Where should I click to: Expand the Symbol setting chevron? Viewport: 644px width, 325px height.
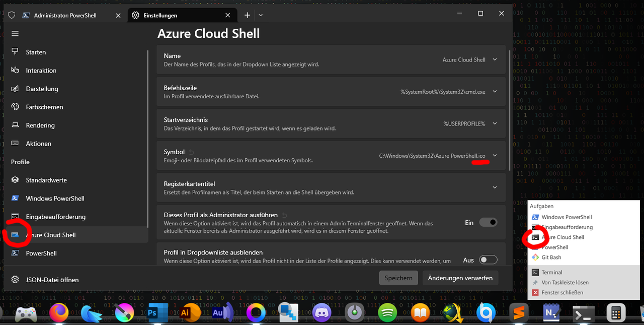click(495, 156)
